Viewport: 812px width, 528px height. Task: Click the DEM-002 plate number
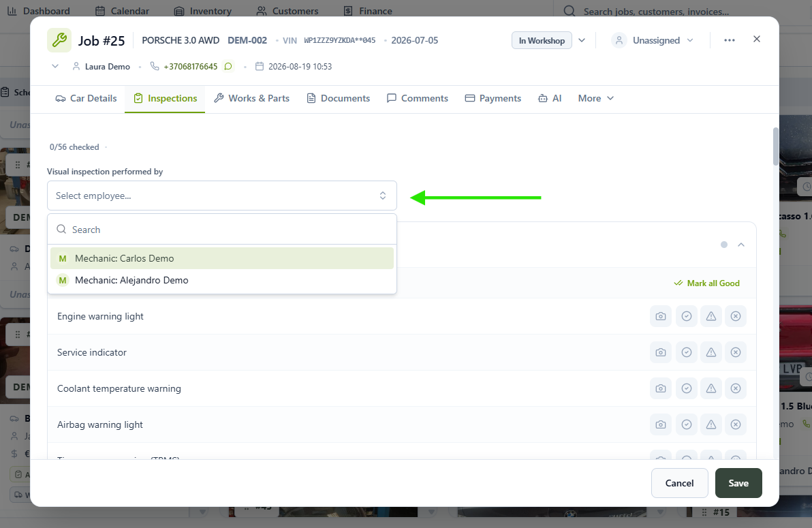coord(247,40)
